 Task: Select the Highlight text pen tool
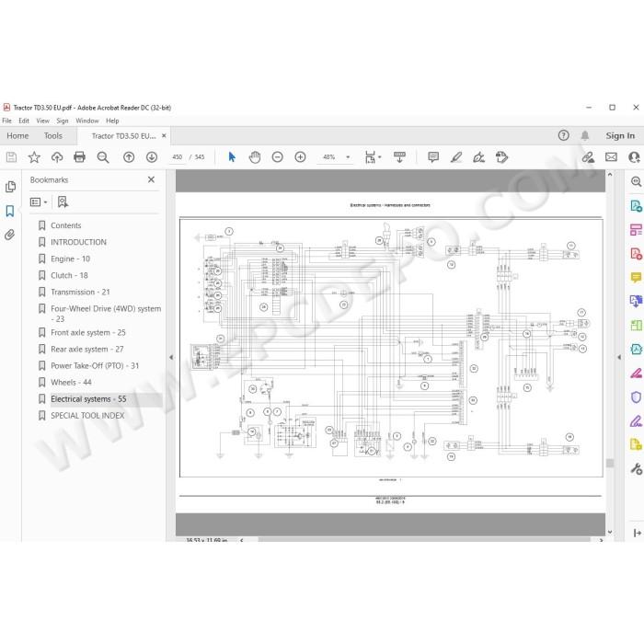tap(456, 157)
